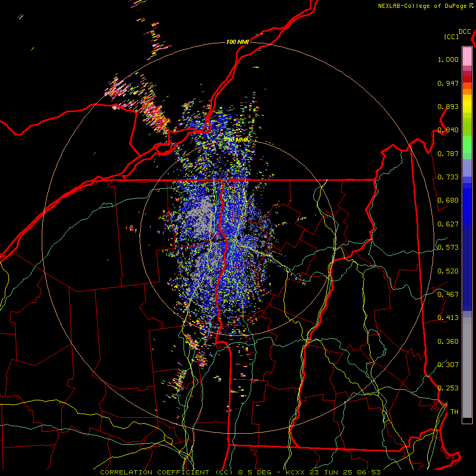Click the TH label on color scale
This screenshot has width=476, height=476.
454,412
